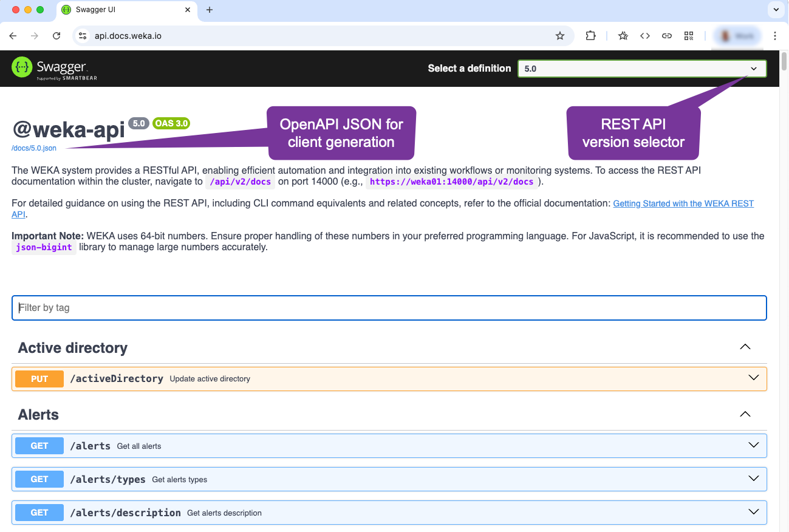This screenshot has height=532, width=789.
Task: Collapse the Active directory section
Action: click(x=745, y=347)
